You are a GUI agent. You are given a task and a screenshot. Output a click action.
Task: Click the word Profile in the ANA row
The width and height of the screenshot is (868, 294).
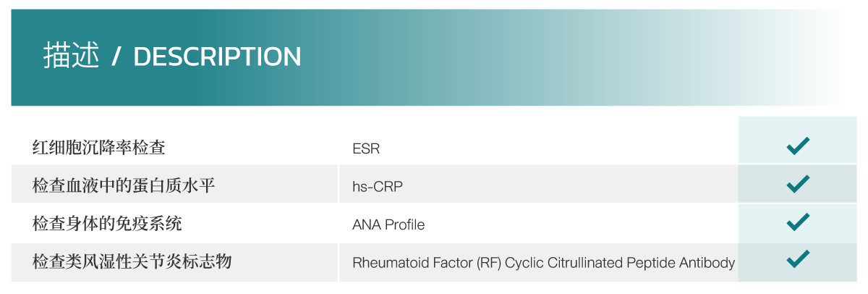tap(405, 224)
